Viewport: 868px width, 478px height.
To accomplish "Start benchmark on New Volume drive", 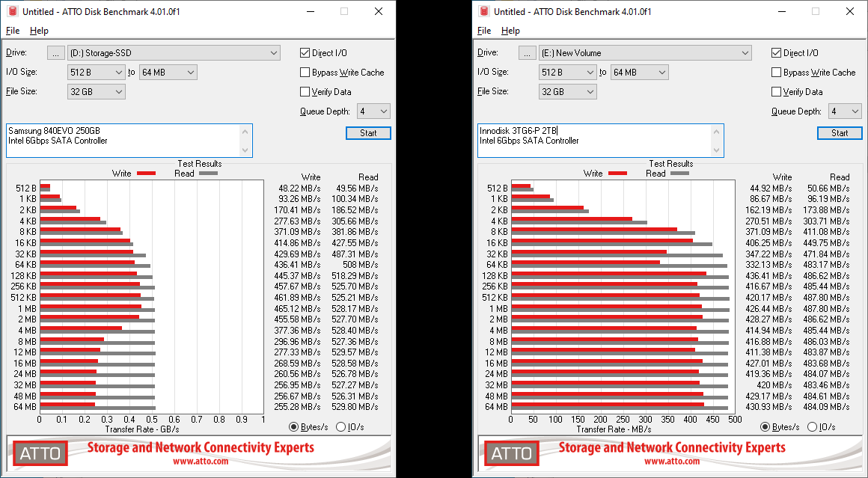I will point(840,133).
